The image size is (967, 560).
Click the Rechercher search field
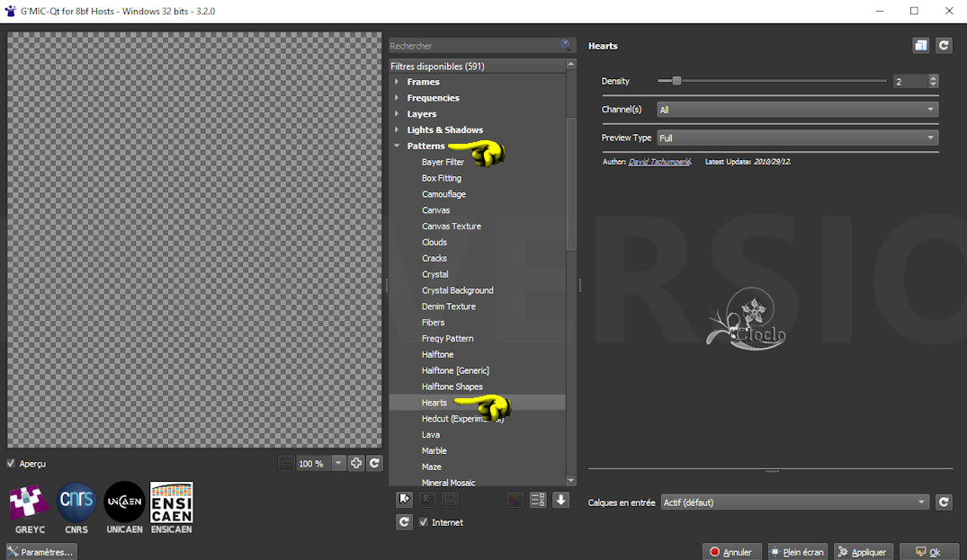(474, 46)
